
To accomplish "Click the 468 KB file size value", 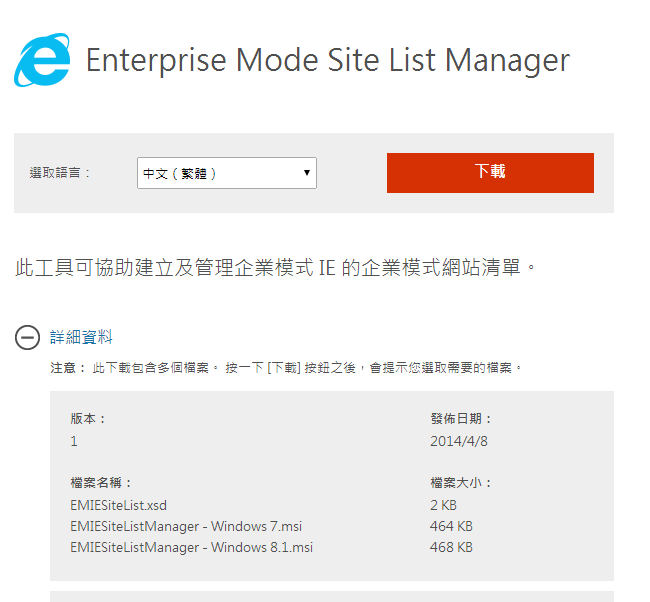I will [x=451, y=547].
